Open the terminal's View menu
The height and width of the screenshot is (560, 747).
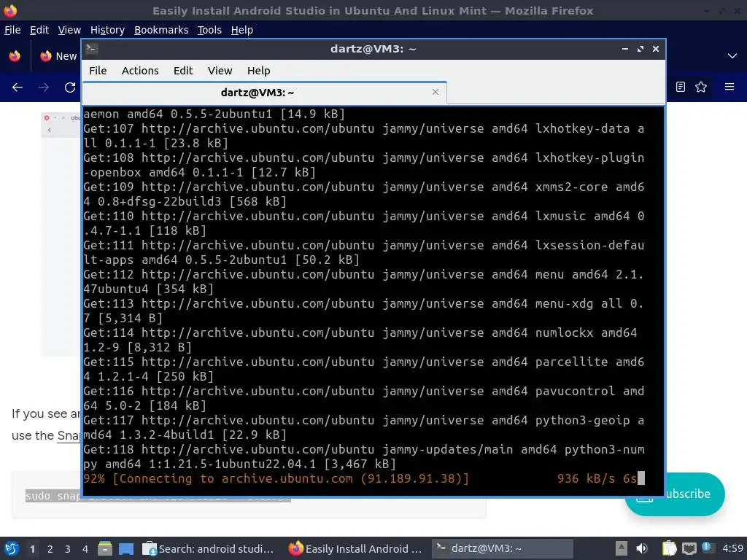[220, 71]
